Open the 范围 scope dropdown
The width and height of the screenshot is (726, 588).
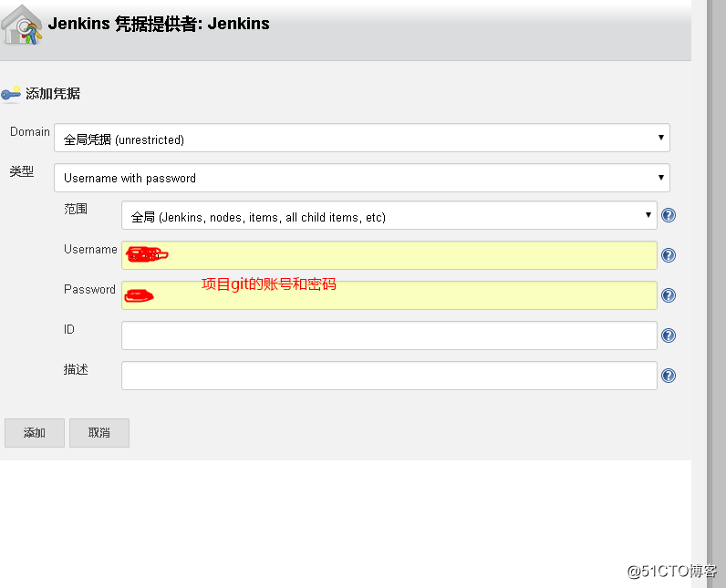pos(389,215)
